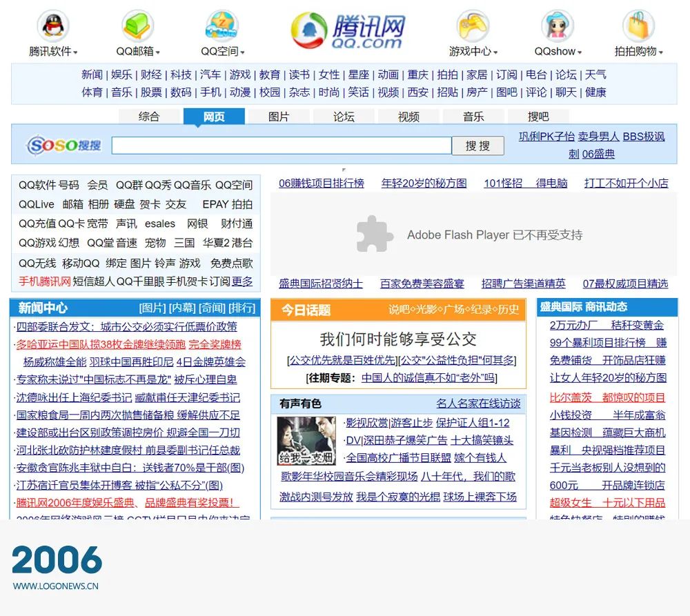The image size is (690, 616).
Task: Click the Flash Player plugin puzzle icon
Action: (x=375, y=234)
